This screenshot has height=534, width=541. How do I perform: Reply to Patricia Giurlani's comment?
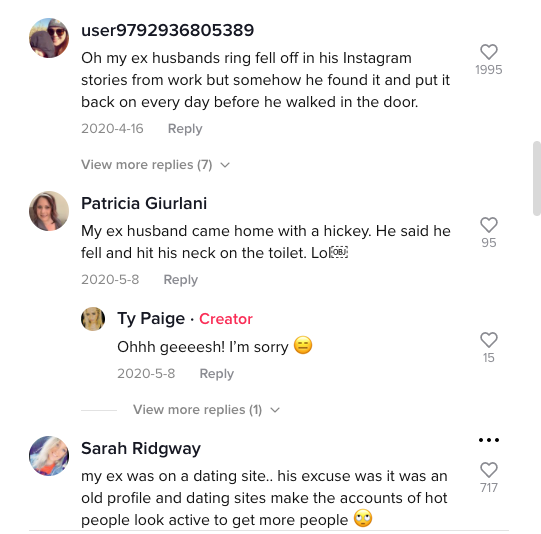pos(180,280)
